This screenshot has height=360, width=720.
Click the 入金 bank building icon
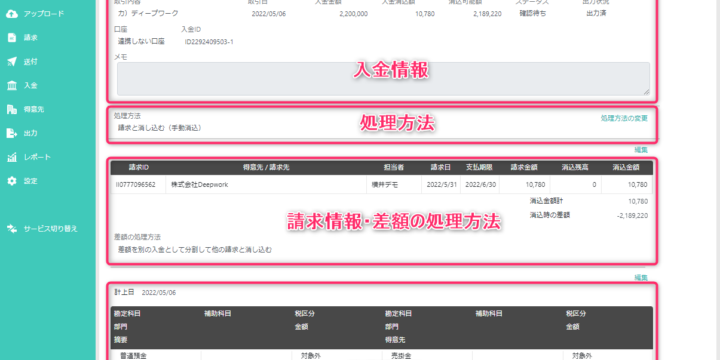tap(12, 86)
